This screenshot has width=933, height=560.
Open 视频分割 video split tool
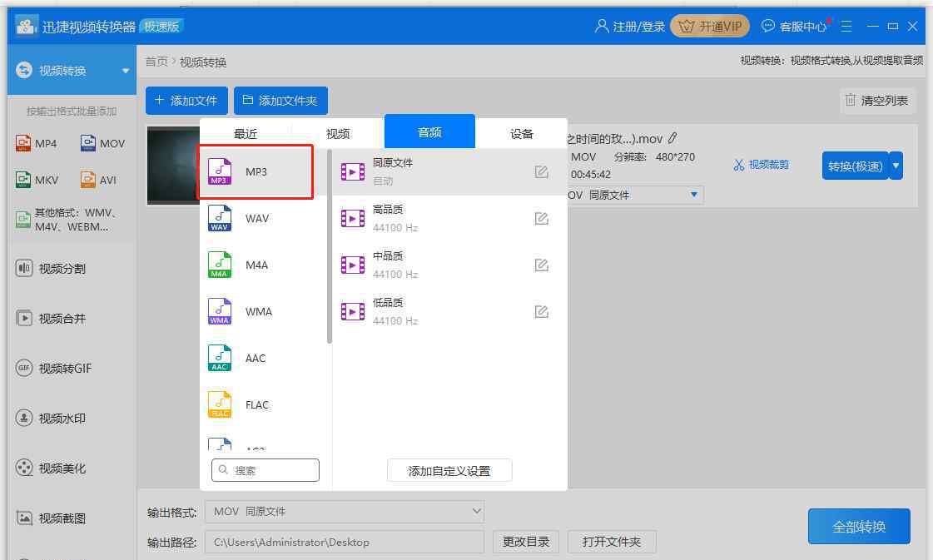point(51,269)
